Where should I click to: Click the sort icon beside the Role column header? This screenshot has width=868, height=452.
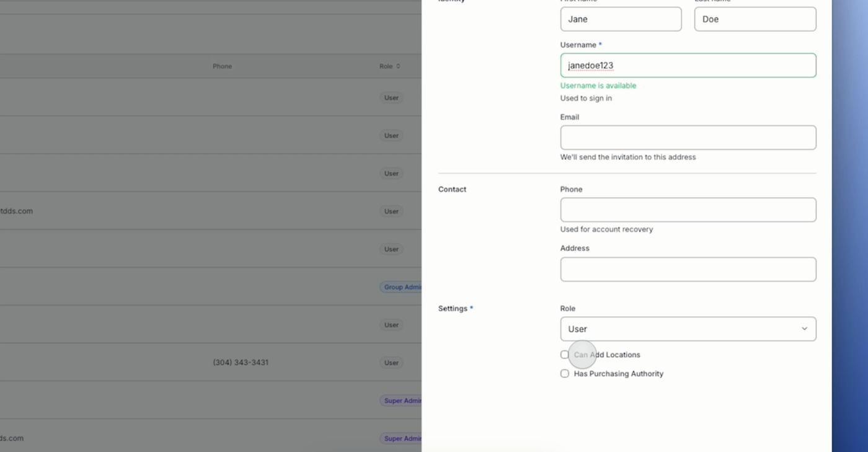pos(398,66)
